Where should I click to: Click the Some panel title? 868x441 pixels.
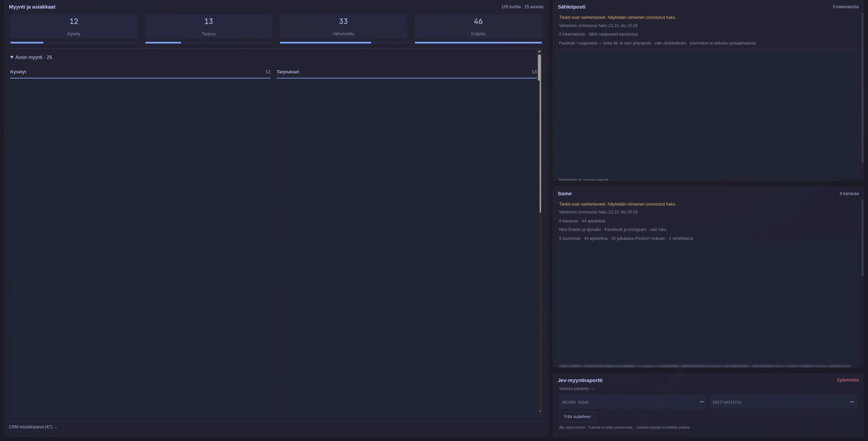[565, 194]
